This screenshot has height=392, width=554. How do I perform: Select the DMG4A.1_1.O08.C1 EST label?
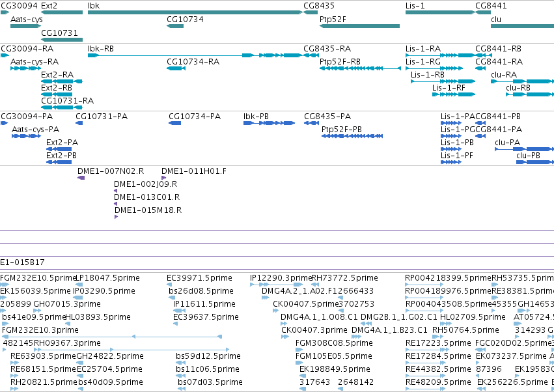[319, 317]
